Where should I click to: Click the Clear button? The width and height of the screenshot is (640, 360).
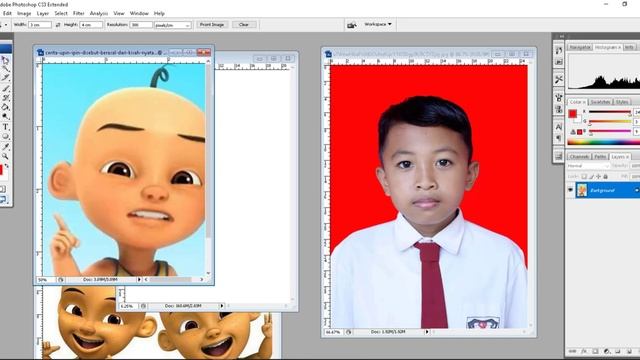244,25
